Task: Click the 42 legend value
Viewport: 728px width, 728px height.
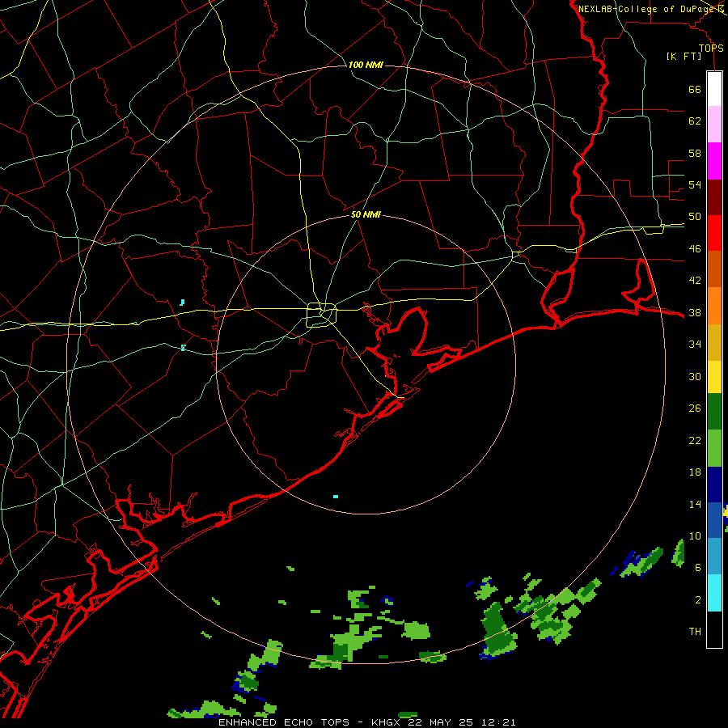Action: [x=695, y=281]
